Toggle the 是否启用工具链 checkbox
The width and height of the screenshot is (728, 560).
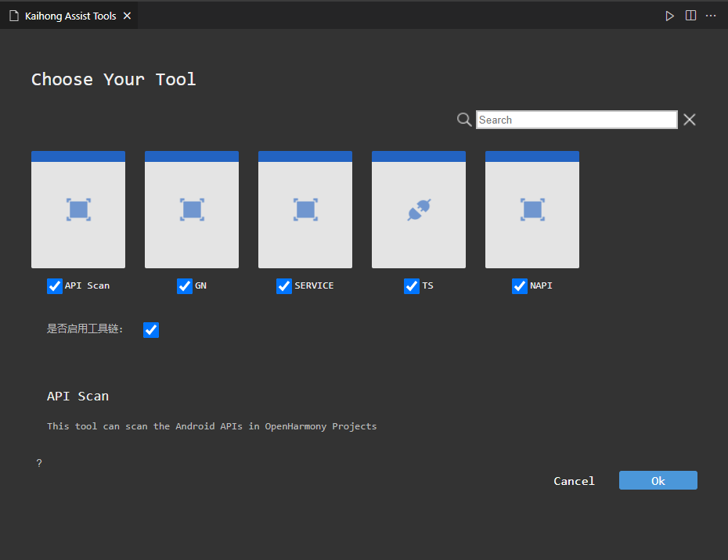point(151,330)
